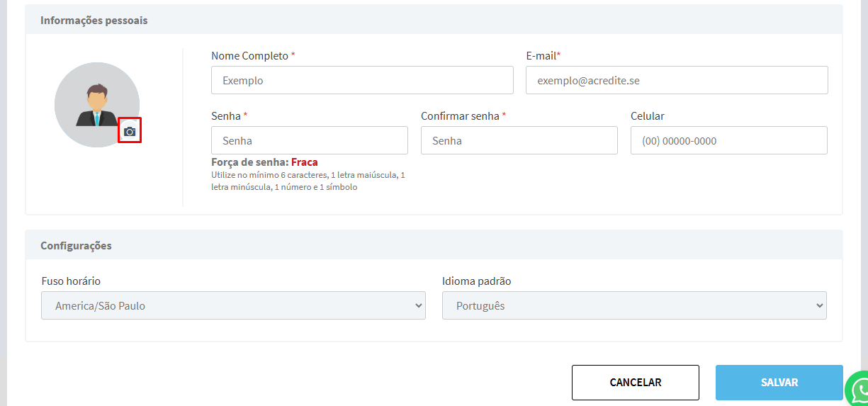Expand the Idioma padrão dropdown

pyautogui.click(x=634, y=306)
